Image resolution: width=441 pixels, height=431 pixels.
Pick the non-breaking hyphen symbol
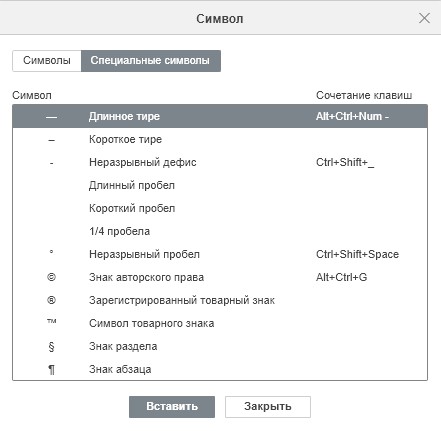coord(51,163)
